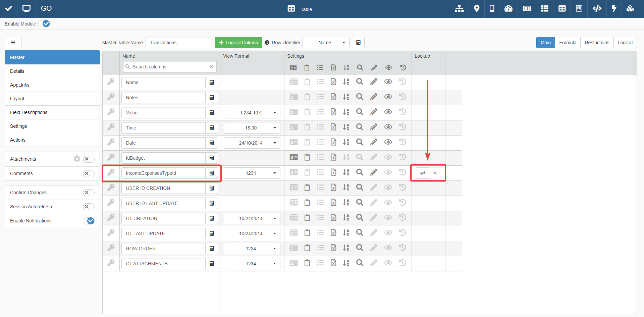The height and width of the screenshot is (317, 644).
Task: Click the lightning bolt icon in top bar
Action: click(x=614, y=9)
